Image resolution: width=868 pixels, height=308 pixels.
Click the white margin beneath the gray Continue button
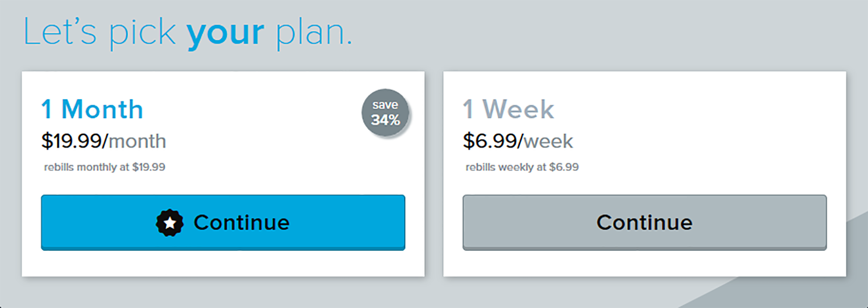click(x=644, y=263)
